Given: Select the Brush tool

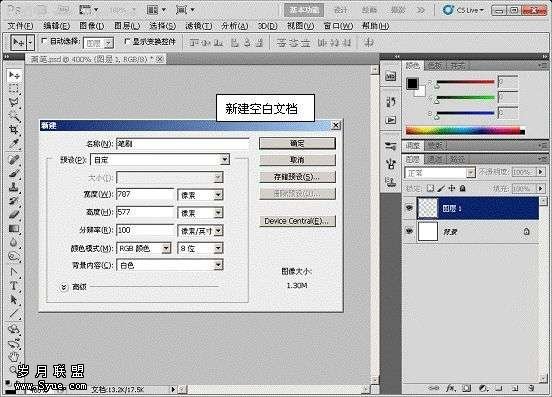Looking at the screenshot, I should coord(14,174).
